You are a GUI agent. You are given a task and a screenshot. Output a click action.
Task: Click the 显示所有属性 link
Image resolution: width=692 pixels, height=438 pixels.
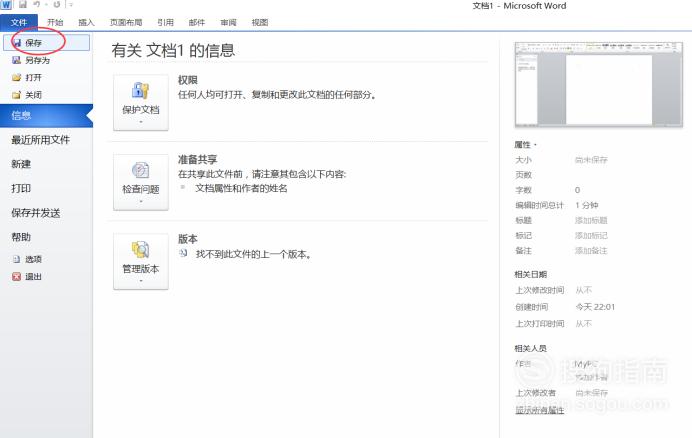pos(539,410)
